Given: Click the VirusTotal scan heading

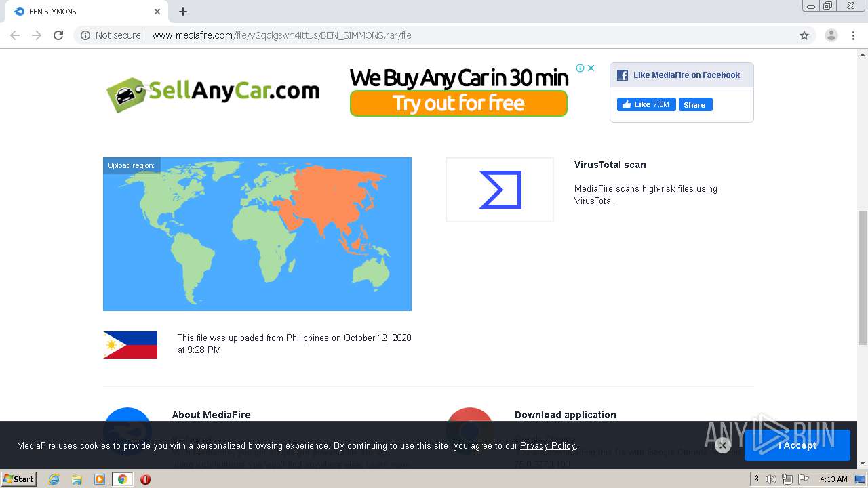Looking at the screenshot, I should point(610,165).
